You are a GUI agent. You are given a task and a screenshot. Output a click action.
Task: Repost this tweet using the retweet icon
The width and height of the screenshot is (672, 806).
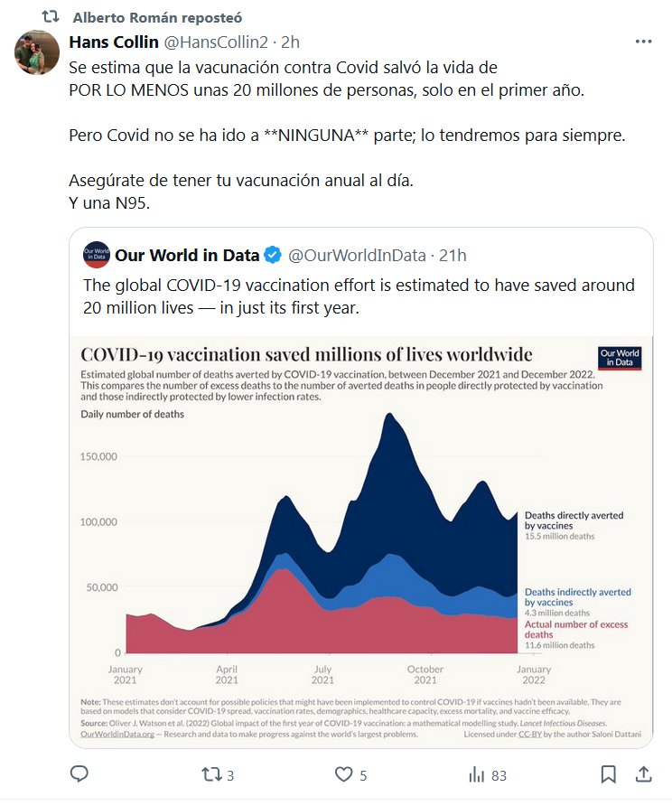(x=210, y=774)
